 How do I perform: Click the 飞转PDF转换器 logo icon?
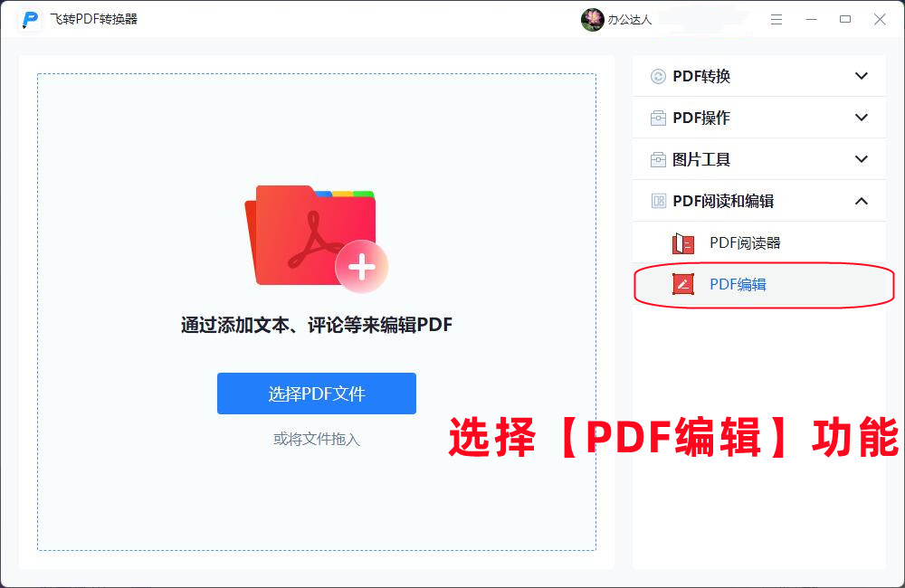coord(30,19)
